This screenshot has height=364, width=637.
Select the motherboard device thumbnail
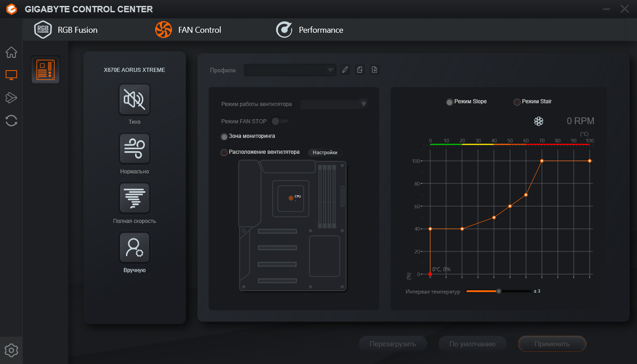point(45,70)
